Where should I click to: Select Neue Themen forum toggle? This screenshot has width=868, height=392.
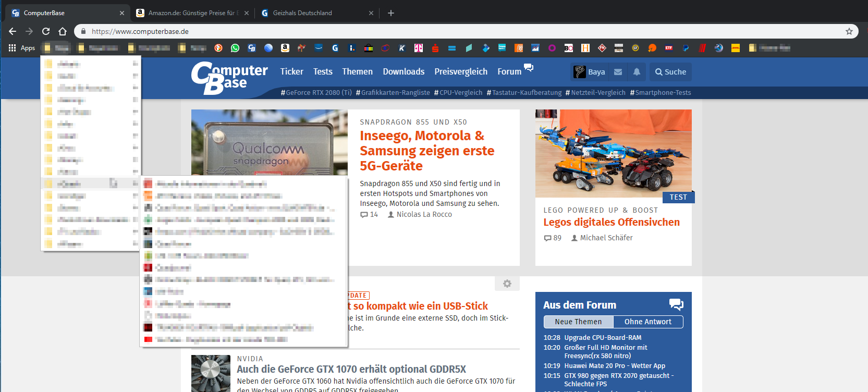point(578,322)
